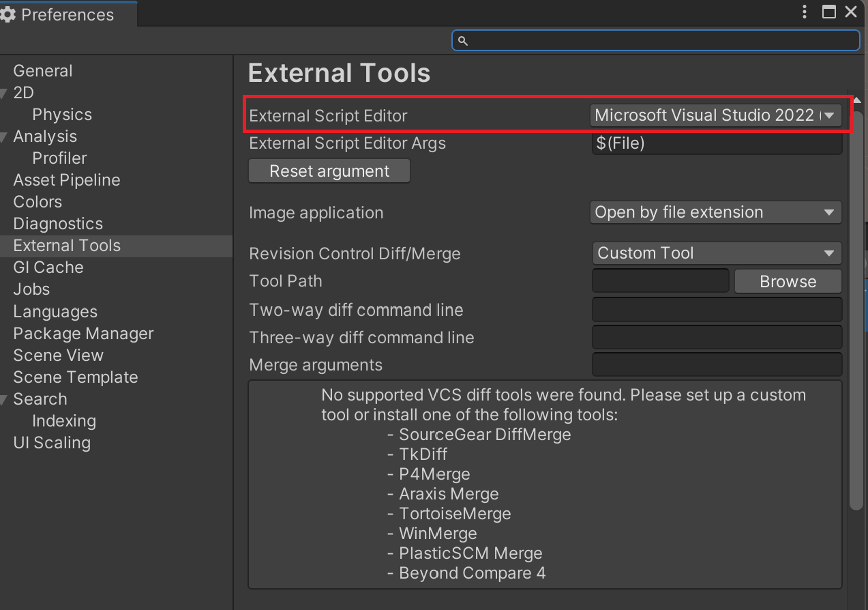Select the Analysis category
This screenshot has width=868, height=610.
[45, 136]
